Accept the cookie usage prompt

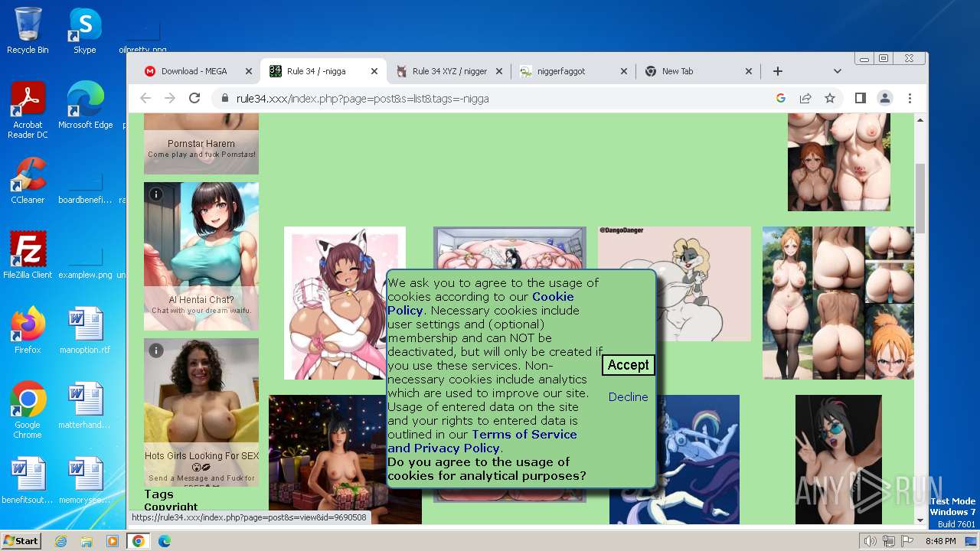[628, 365]
